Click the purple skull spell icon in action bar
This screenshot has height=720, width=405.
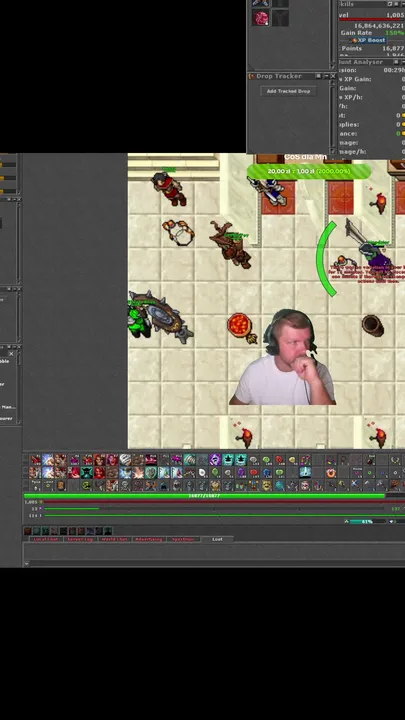point(215,459)
